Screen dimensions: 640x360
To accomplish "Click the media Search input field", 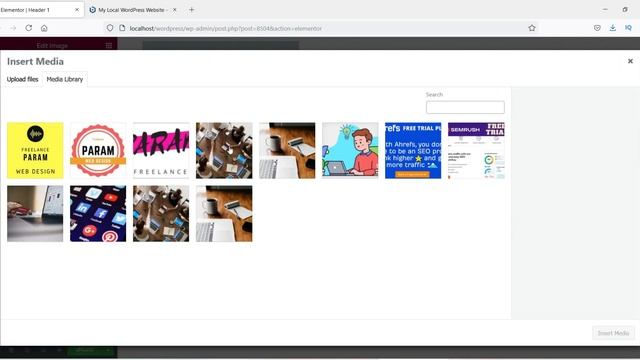I will coord(465,107).
